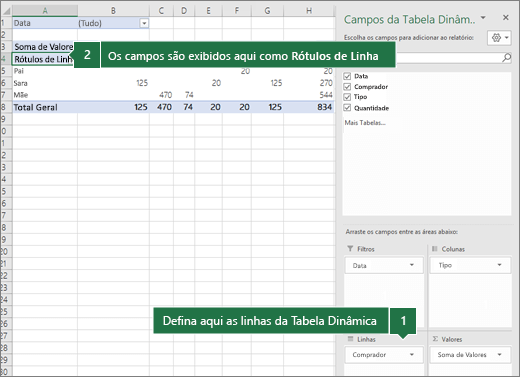Viewport: 520px width, 377px height.
Task: Uncheck the Quantidade field checkbox
Action: 347,108
